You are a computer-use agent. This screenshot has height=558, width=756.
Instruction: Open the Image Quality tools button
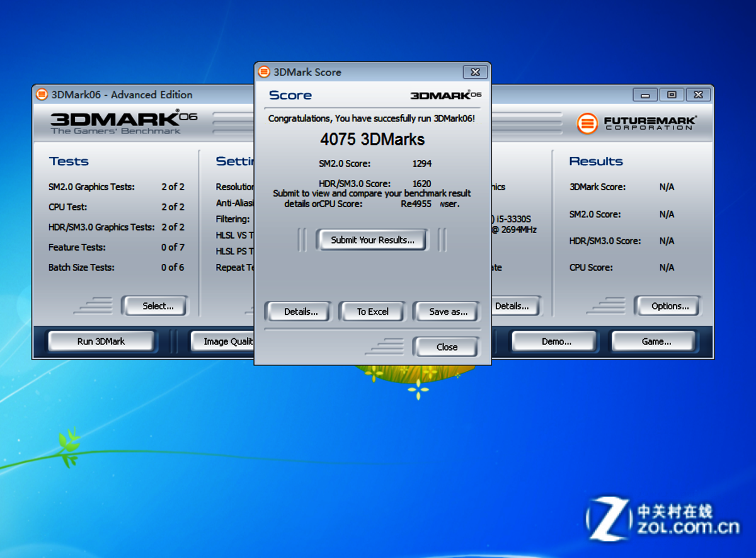point(222,341)
